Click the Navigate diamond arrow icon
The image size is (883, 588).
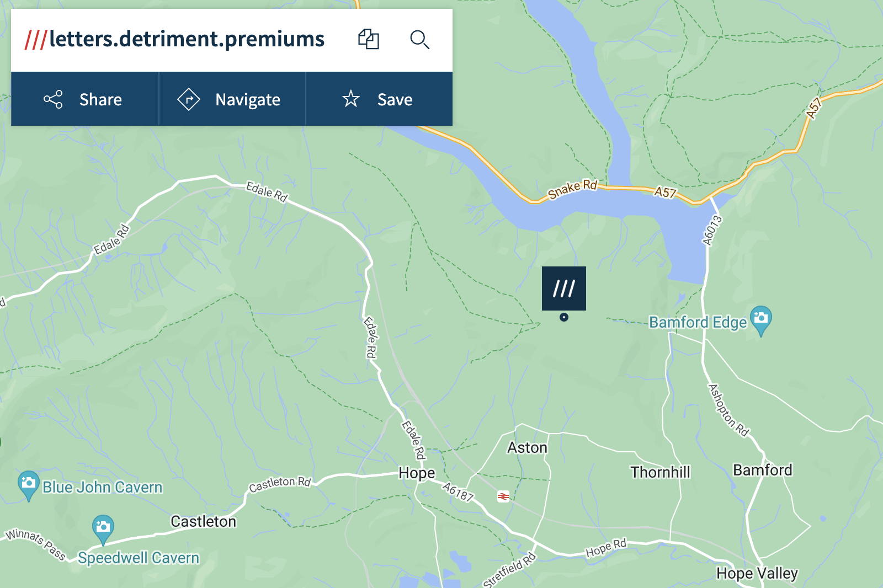tap(189, 99)
